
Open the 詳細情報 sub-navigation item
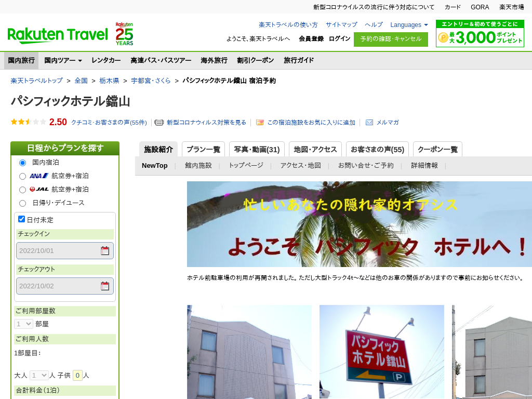click(424, 166)
